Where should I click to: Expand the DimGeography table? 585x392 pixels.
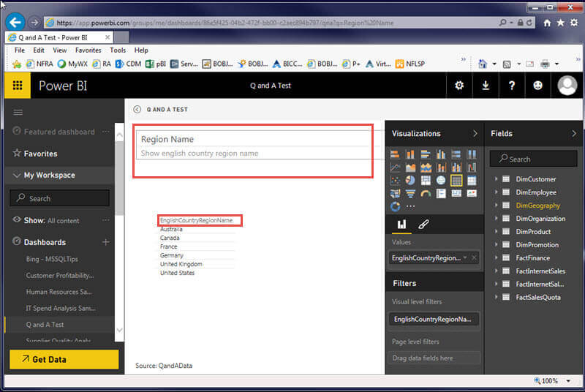(x=496, y=205)
